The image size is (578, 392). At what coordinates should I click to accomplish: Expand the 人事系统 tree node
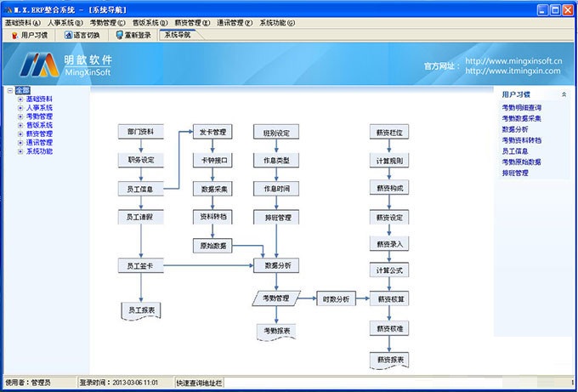[20, 108]
